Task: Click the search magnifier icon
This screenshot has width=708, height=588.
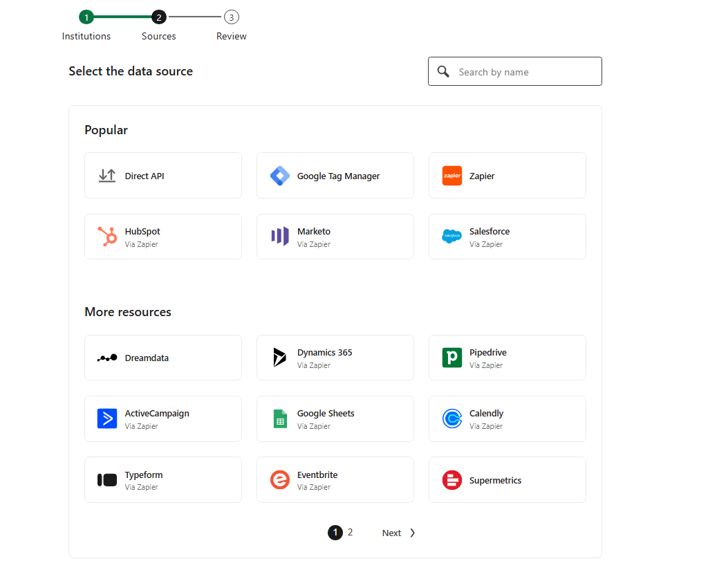Action: 443,71
